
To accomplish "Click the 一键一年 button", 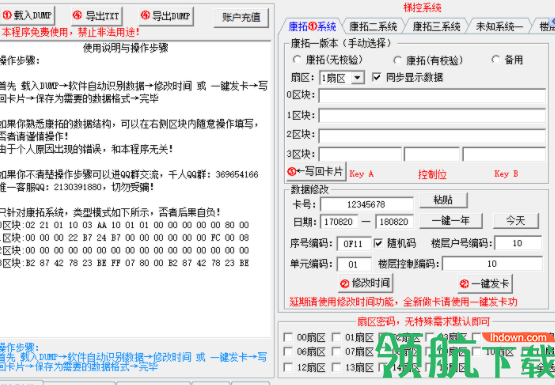I will (x=451, y=221).
